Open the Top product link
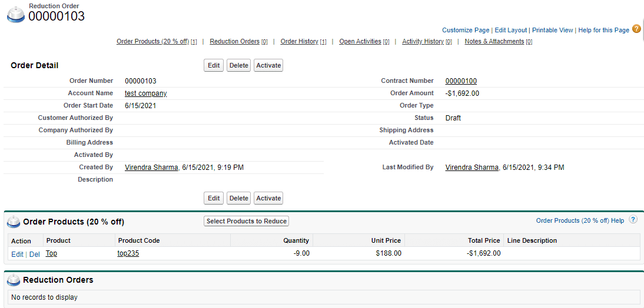644x308 pixels. click(x=51, y=253)
